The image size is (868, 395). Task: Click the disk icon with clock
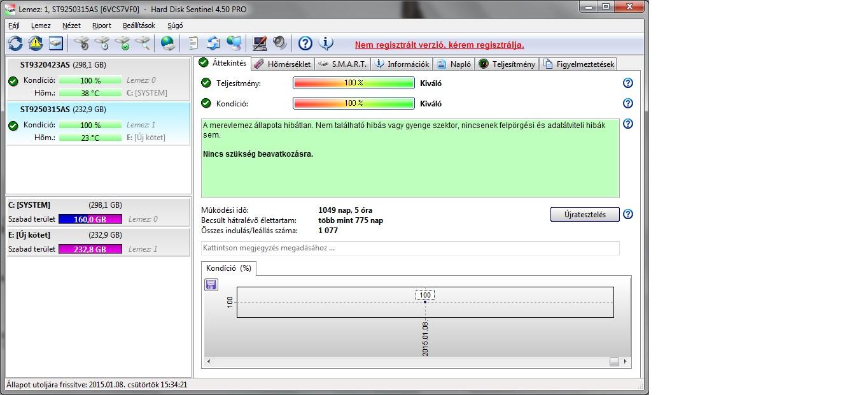tap(101, 43)
